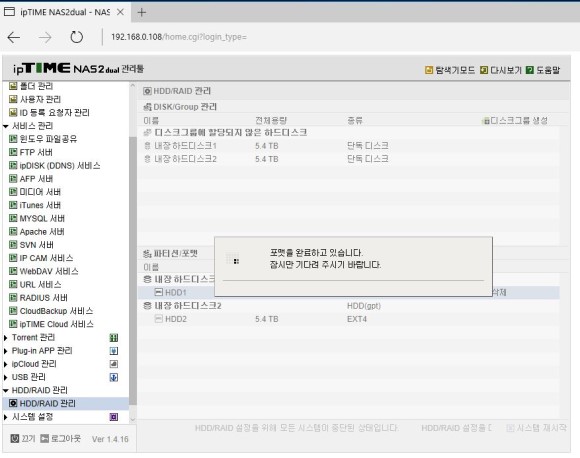
Task: Click the iTunes 서버 icon
Action: 13,205
